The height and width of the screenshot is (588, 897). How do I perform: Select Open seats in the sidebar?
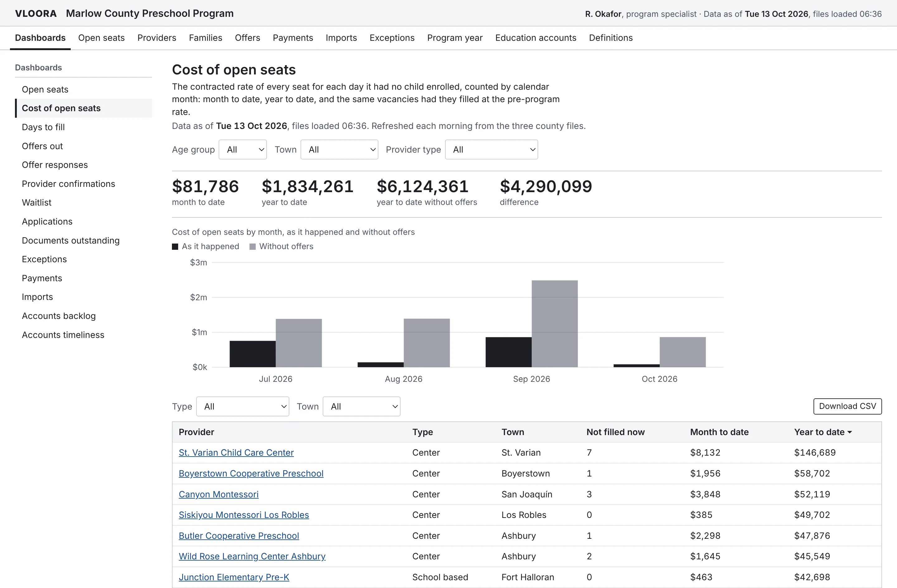(83, 89)
